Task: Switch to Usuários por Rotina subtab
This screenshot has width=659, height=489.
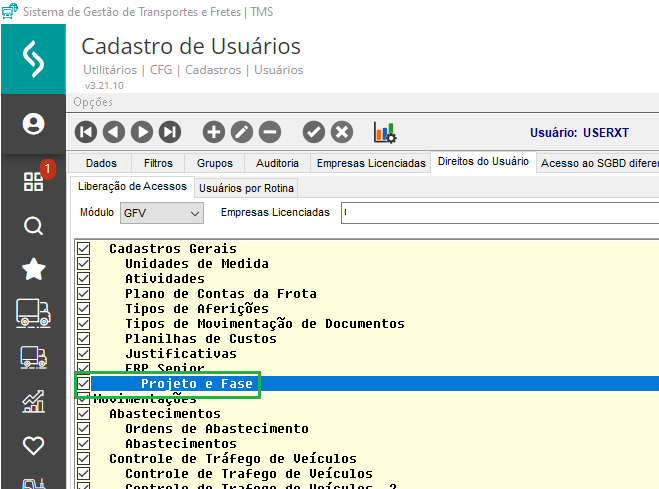Action: click(246, 188)
